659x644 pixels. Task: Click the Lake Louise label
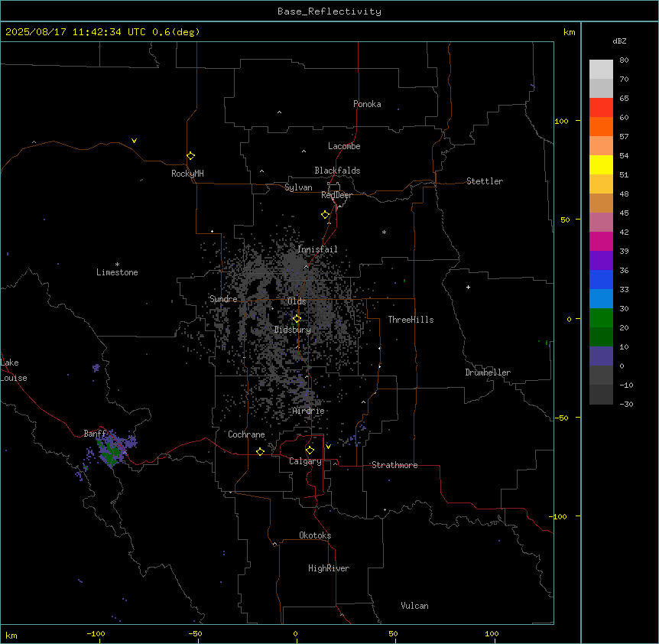coord(14,370)
